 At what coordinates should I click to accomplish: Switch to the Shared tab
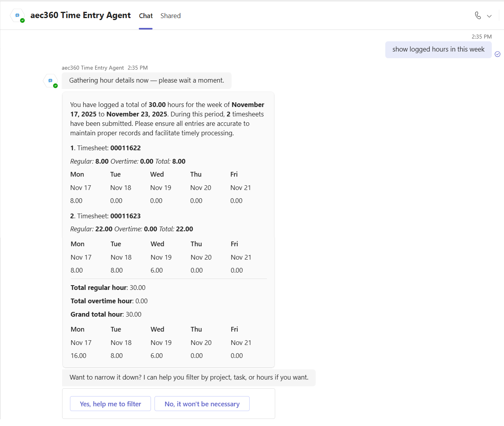pyautogui.click(x=170, y=16)
